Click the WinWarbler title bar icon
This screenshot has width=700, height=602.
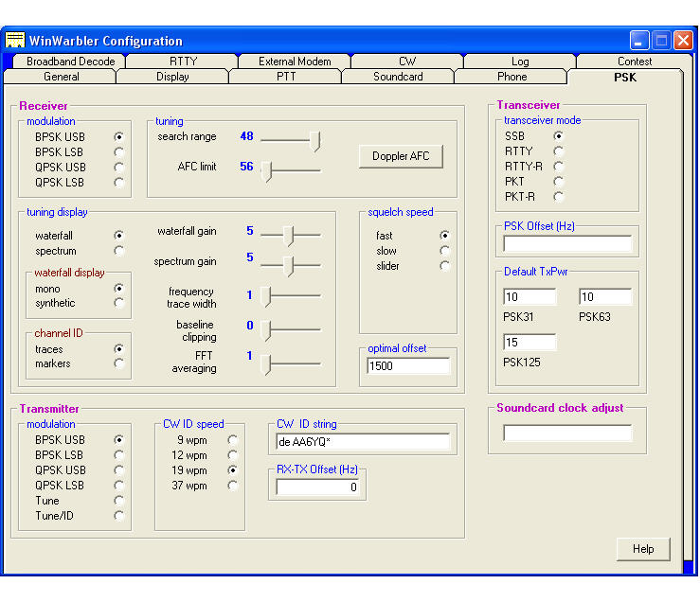[15, 40]
